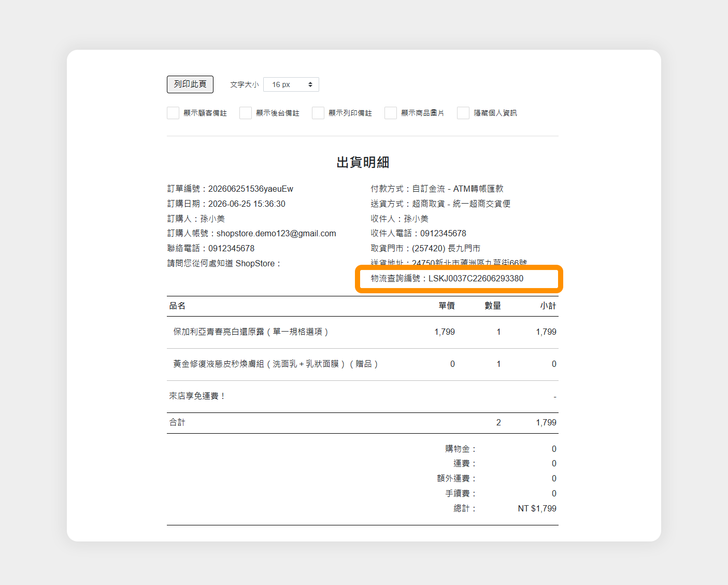Click the 購物金： label
Image resolution: width=728 pixels, height=585 pixels.
(x=461, y=449)
